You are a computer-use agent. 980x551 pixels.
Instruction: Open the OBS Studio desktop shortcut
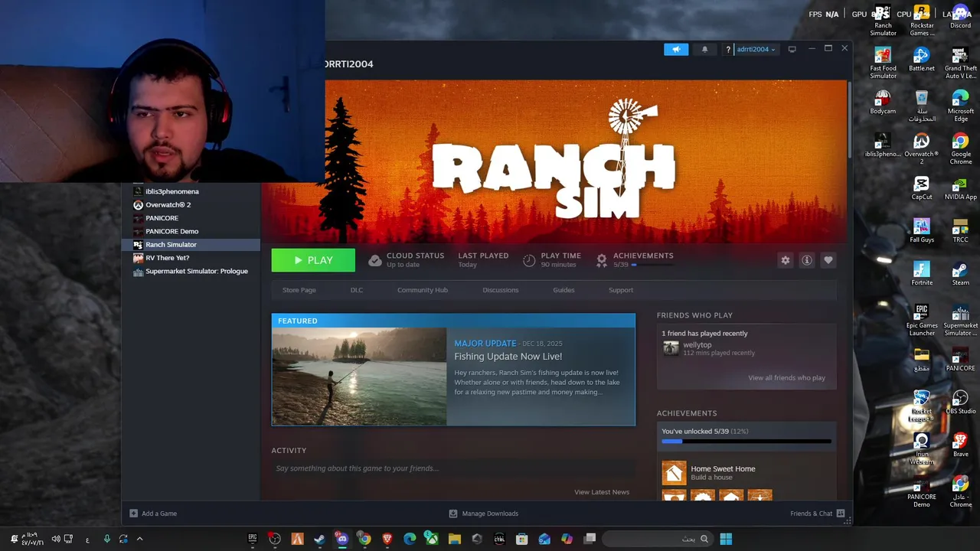pyautogui.click(x=960, y=403)
